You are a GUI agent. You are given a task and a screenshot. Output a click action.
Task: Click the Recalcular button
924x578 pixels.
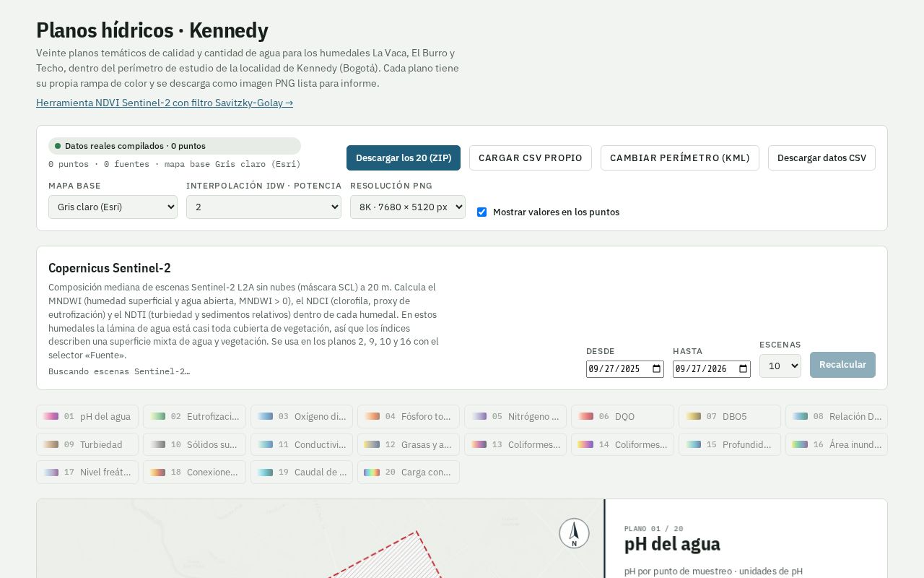pos(842,365)
